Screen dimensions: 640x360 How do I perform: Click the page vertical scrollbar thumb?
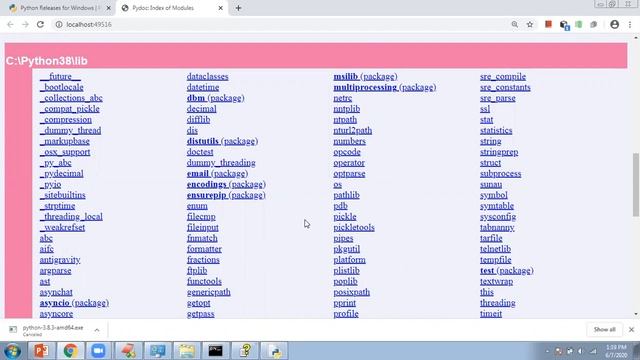point(636,184)
